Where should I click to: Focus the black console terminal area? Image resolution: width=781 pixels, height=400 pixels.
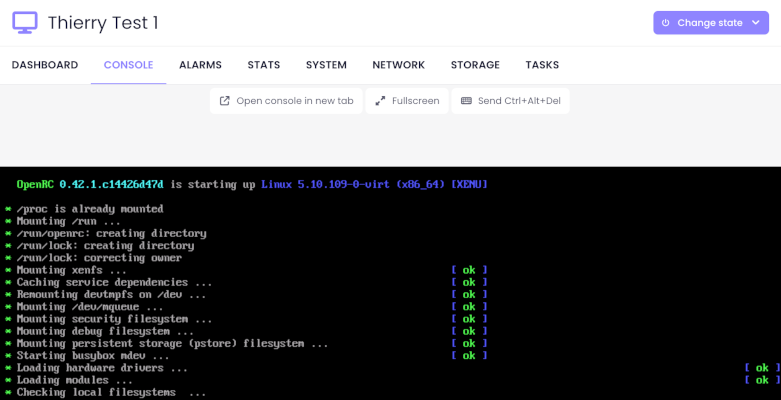click(390, 283)
